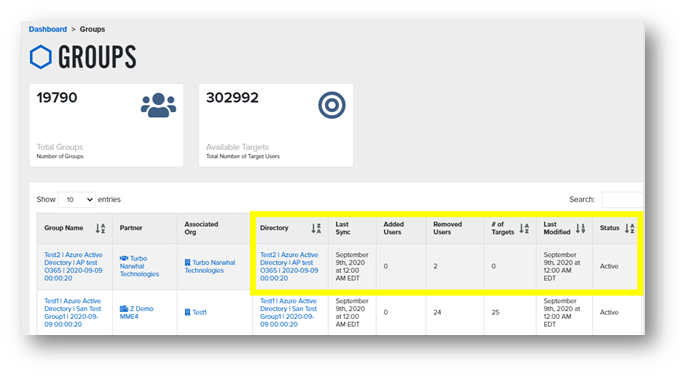This screenshot has height=377, width=687.
Task: Click Active status in Test2 row
Action: [609, 267]
